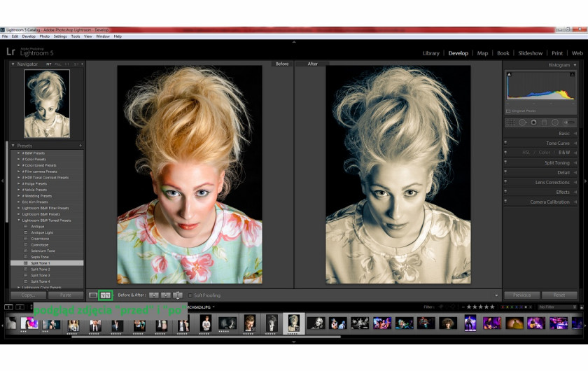This screenshot has height=371, width=588.
Task: Enable the Soft Proofing checkbox
Action: [x=190, y=295]
